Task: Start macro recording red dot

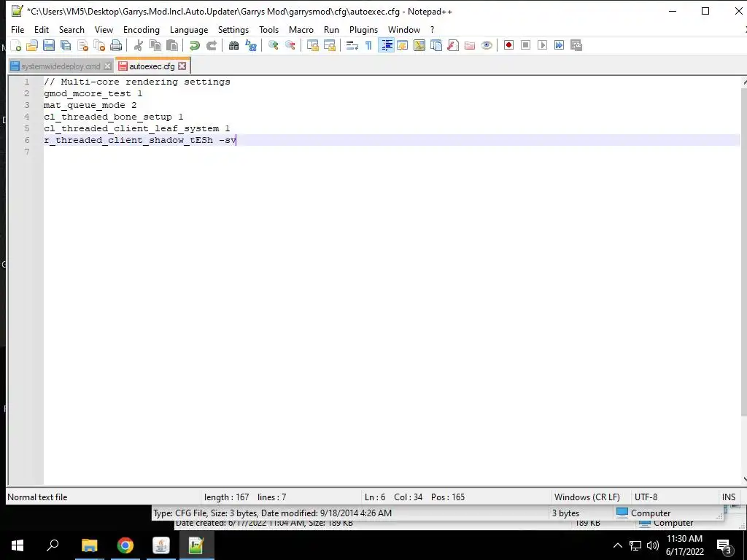Action: click(x=508, y=45)
